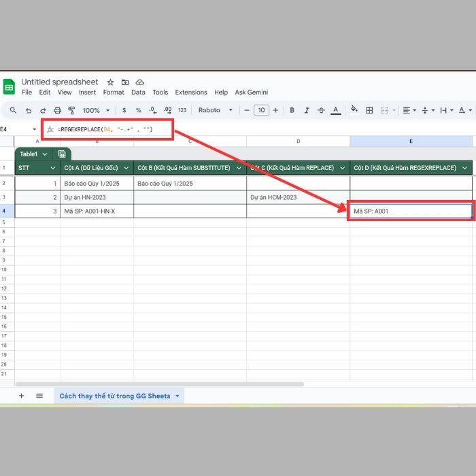Open Cột D REGEXREPLACE column dropdown
This screenshot has width=476, height=476.
[464, 168]
